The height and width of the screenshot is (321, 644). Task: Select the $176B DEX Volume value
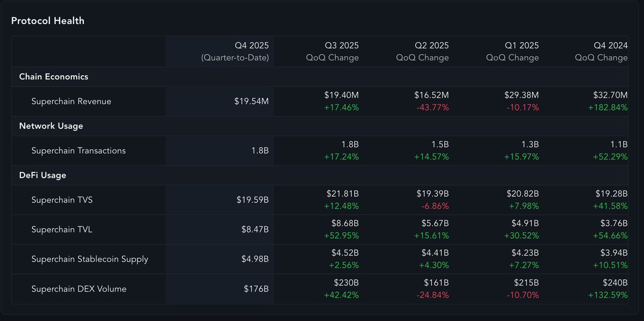coord(256,289)
